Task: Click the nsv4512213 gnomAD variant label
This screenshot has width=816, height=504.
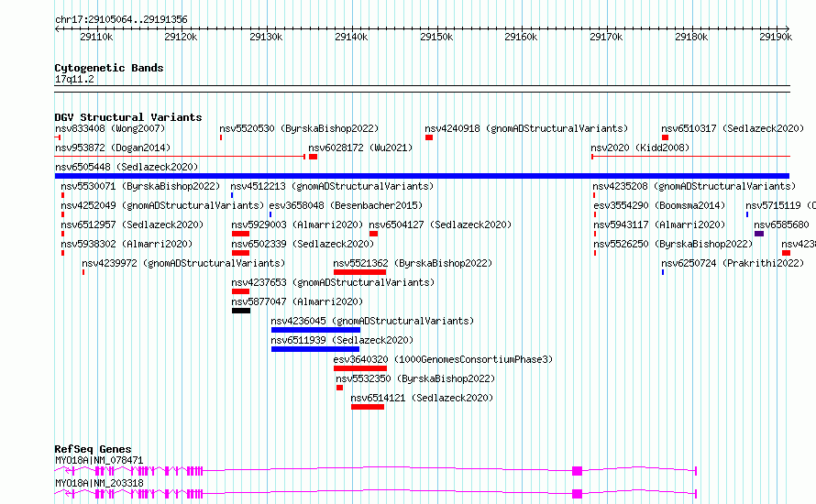Action: pos(332,186)
